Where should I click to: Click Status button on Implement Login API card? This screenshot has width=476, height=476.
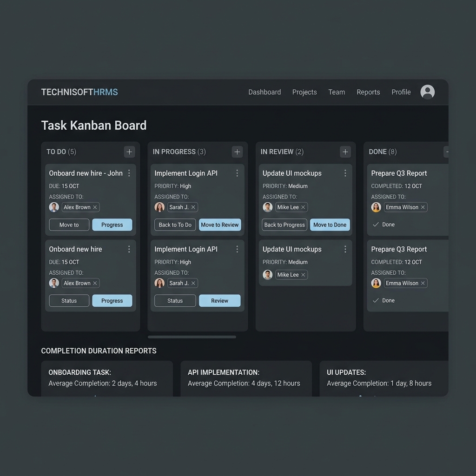point(175,301)
